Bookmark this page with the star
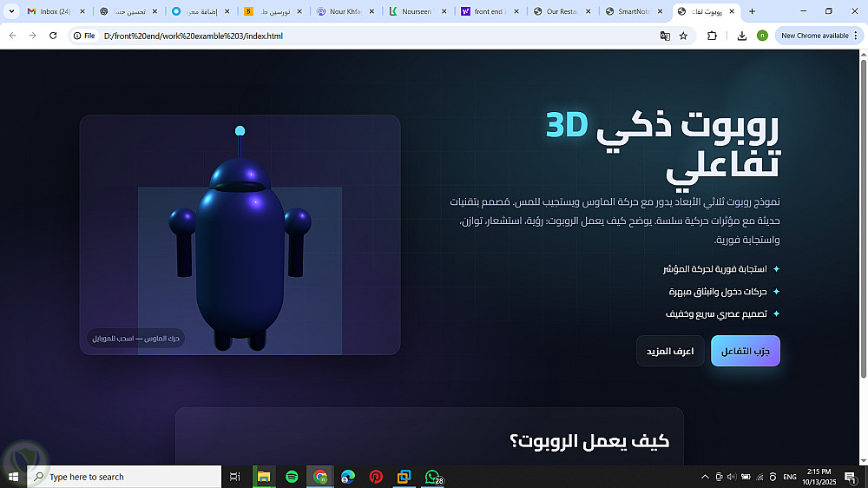The height and width of the screenshot is (488, 868). (684, 36)
